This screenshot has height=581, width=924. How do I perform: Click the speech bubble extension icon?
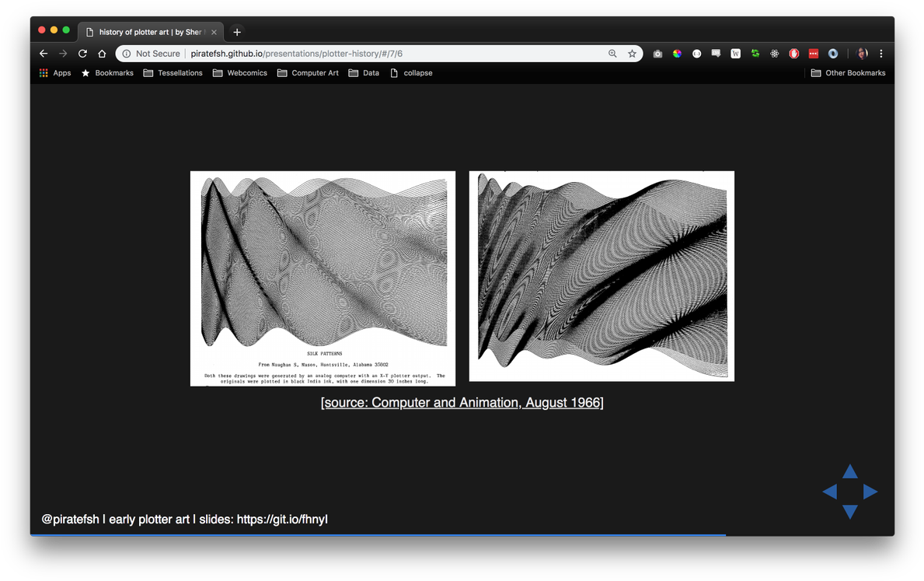[x=716, y=54]
